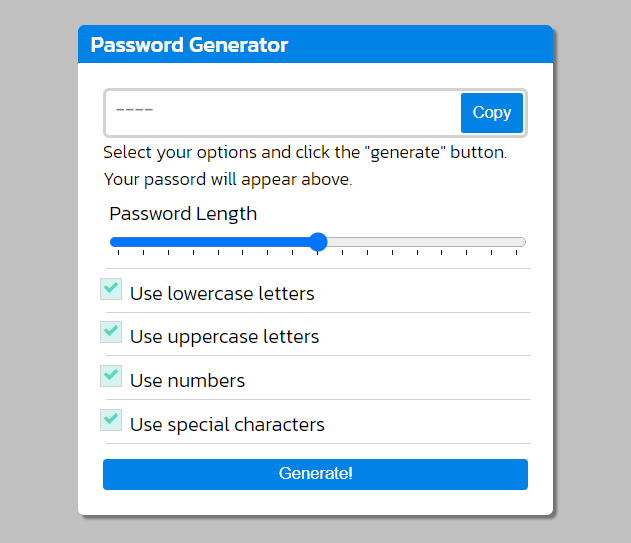Click the password length slider handle
Viewport: 631px width, 543px height.
(318, 241)
